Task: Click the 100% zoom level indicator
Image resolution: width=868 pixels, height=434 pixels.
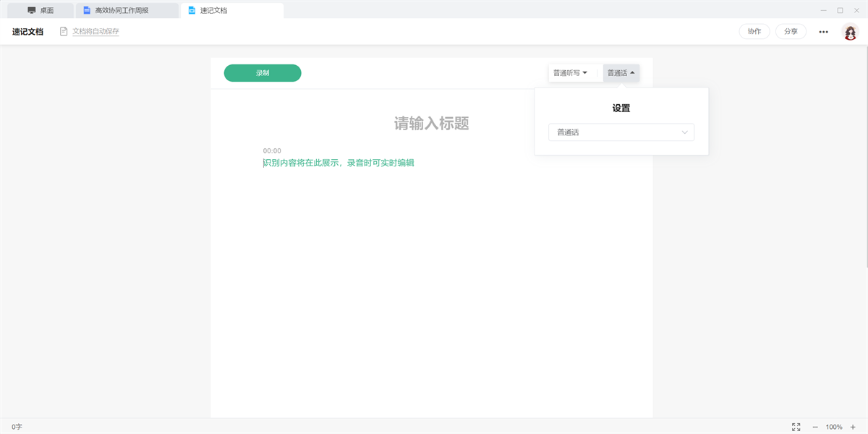Action: click(x=834, y=427)
